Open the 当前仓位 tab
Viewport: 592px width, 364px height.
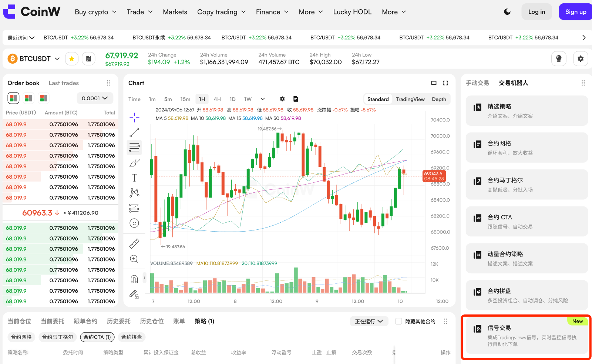pos(19,321)
